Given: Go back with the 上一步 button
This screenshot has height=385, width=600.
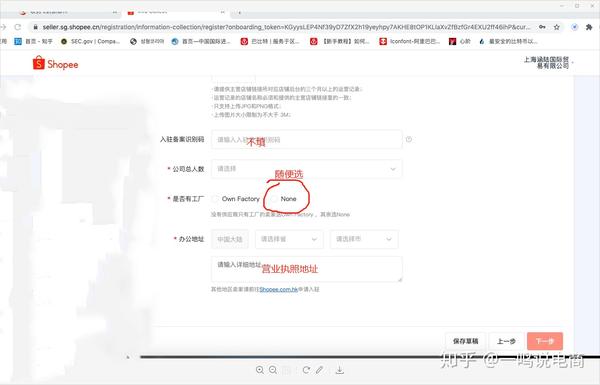Looking at the screenshot, I should (506, 341).
